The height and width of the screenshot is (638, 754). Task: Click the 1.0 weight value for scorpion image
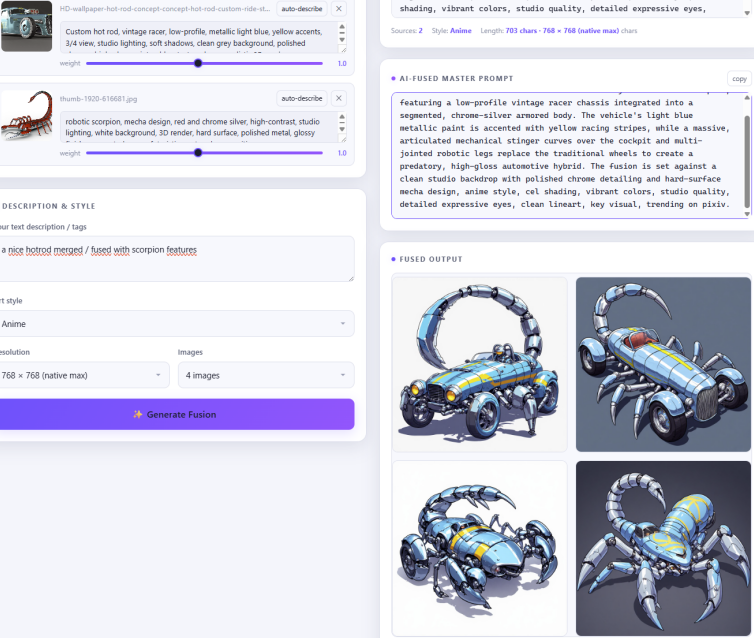(x=341, y=153)
